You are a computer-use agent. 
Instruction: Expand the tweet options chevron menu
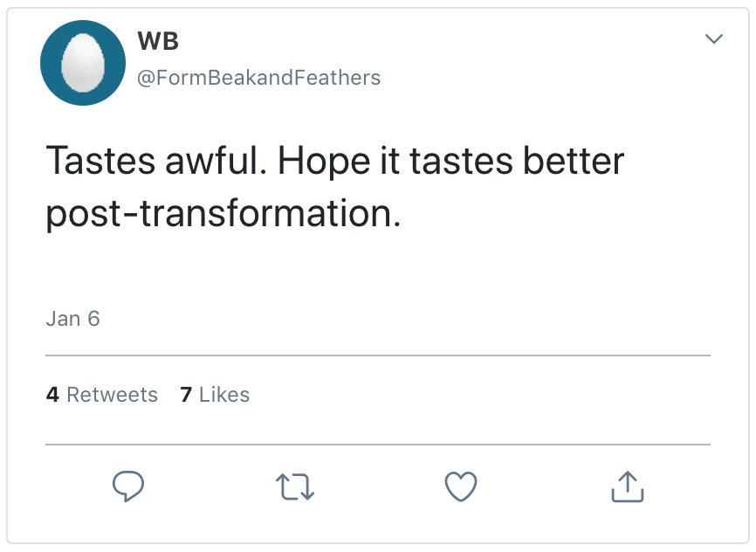coord(714,39)
